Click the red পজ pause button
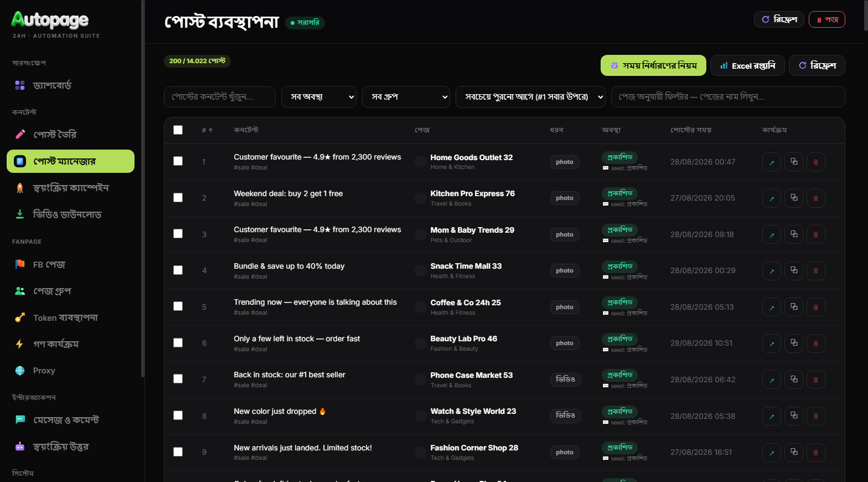The height and width of the screenshot is (482, 868). (827, 19)
